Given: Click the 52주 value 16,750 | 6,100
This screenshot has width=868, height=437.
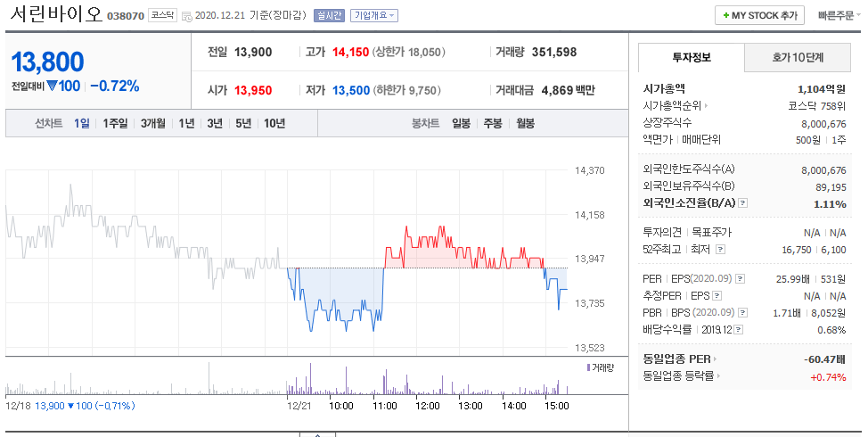Looking at the screenshot, I should click(814, 250).
